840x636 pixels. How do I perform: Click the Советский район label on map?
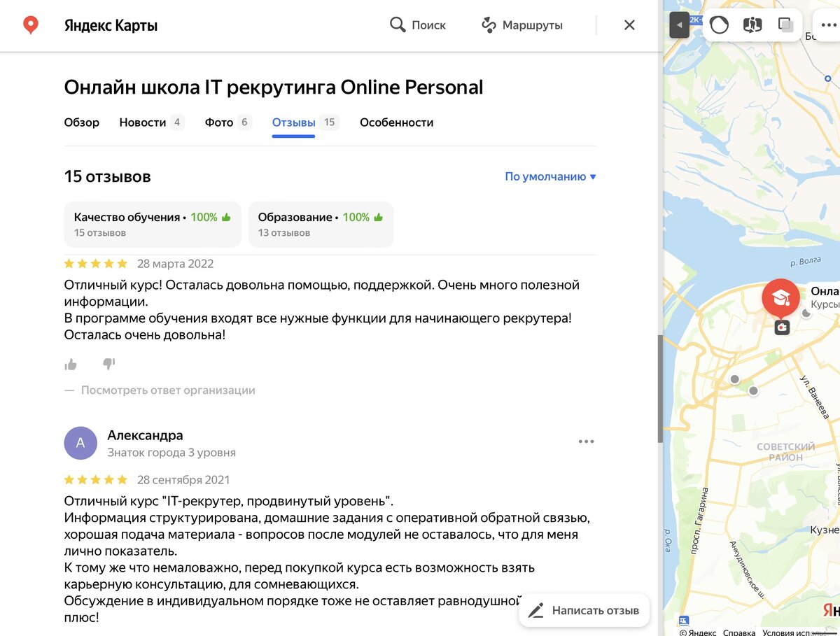786,452
